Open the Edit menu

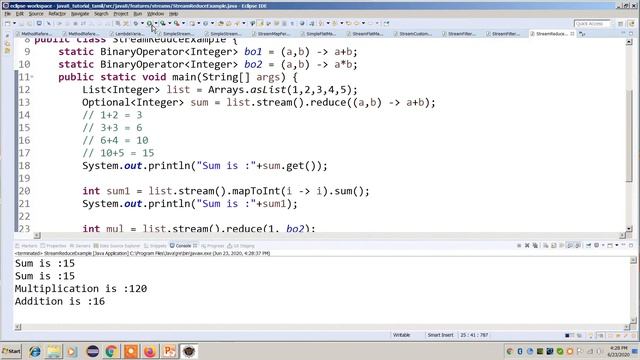coord(20,13)
